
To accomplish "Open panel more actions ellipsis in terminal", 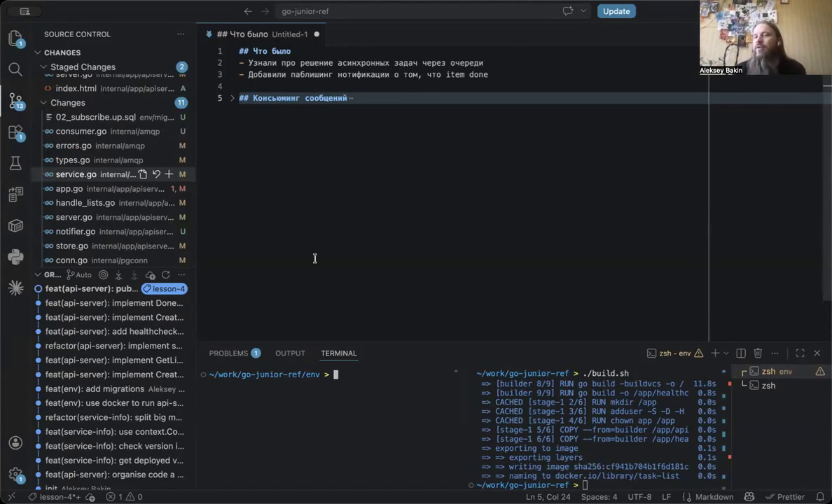I will pyautogui.click(x=775, y=353).
